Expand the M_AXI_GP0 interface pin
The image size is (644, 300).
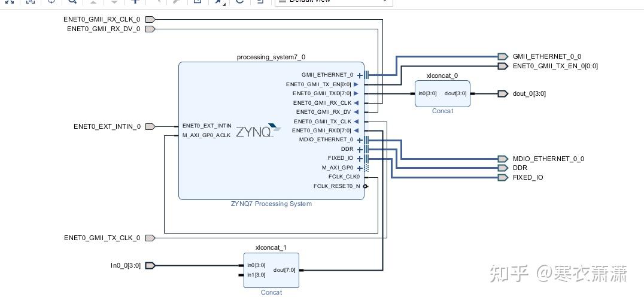point(360,168)
